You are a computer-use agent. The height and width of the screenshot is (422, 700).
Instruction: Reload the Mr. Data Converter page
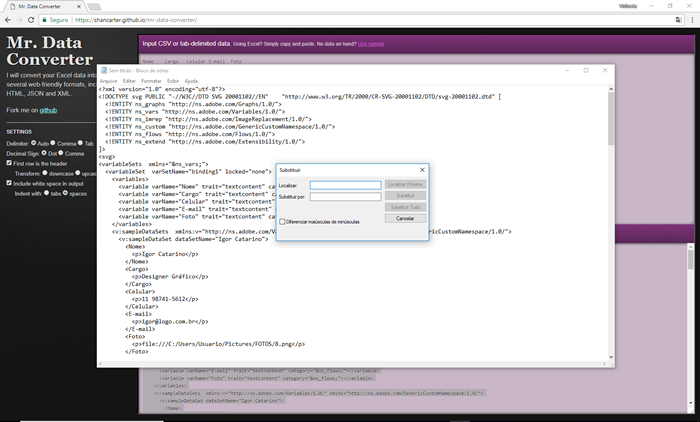click(x=31, y=20)
